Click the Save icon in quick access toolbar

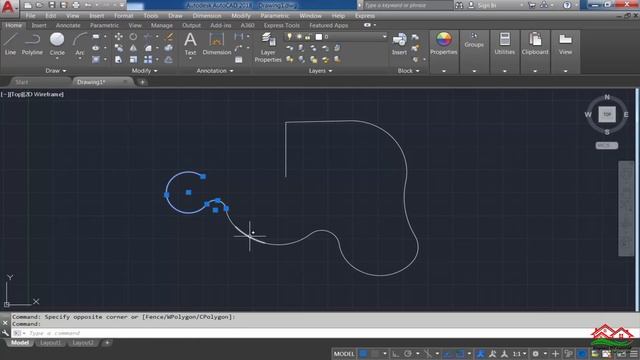[52, 5]
